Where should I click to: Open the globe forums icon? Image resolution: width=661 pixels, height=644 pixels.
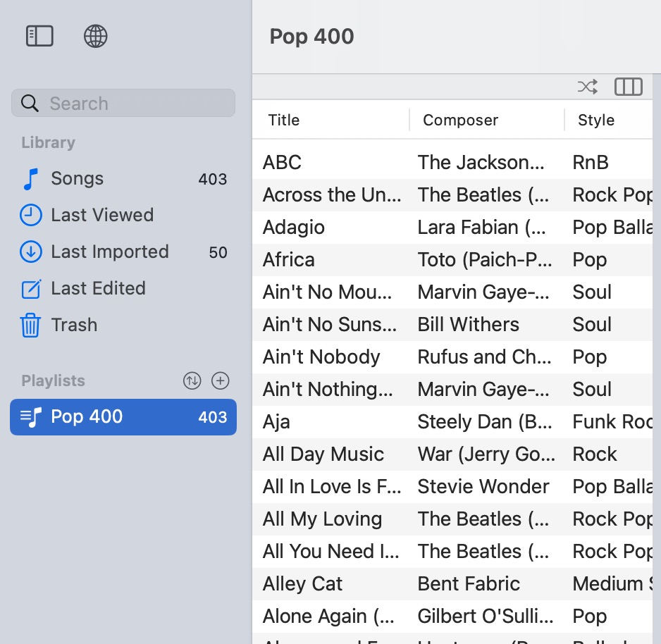pyautogui.click(x=96, y=36)
